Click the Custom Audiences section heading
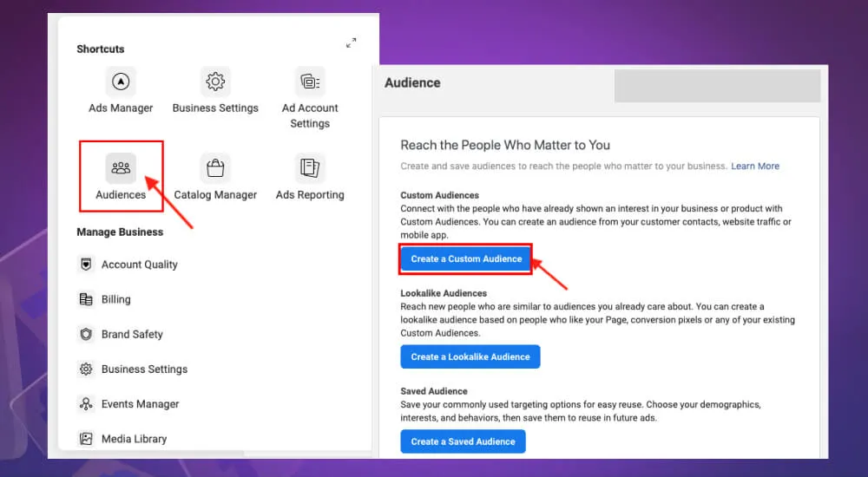 click(439, 195)
